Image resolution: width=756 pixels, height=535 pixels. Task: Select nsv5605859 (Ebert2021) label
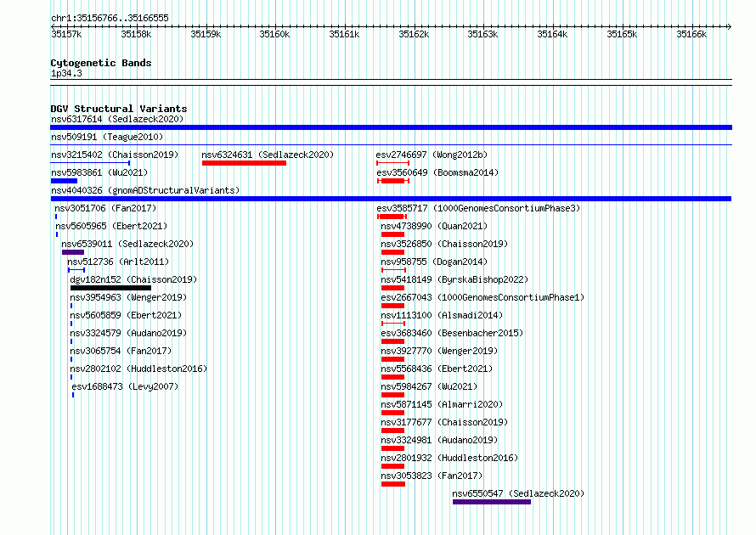tap(126, 315)
